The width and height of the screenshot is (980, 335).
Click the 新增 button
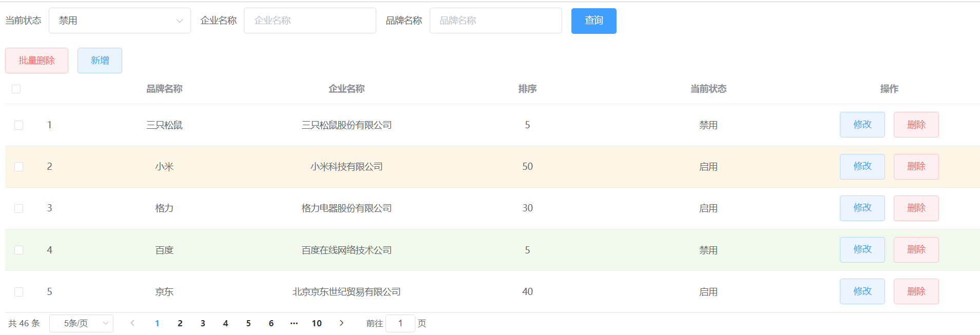click(x=100, y=61)
